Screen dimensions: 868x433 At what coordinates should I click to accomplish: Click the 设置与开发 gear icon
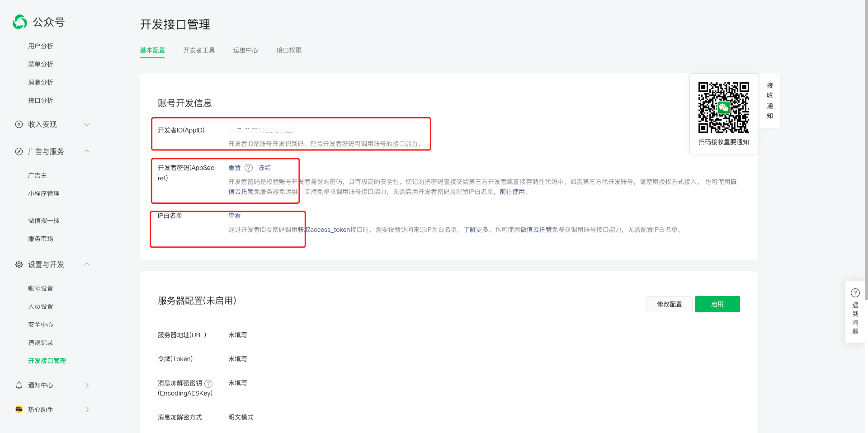pos(19,264)
